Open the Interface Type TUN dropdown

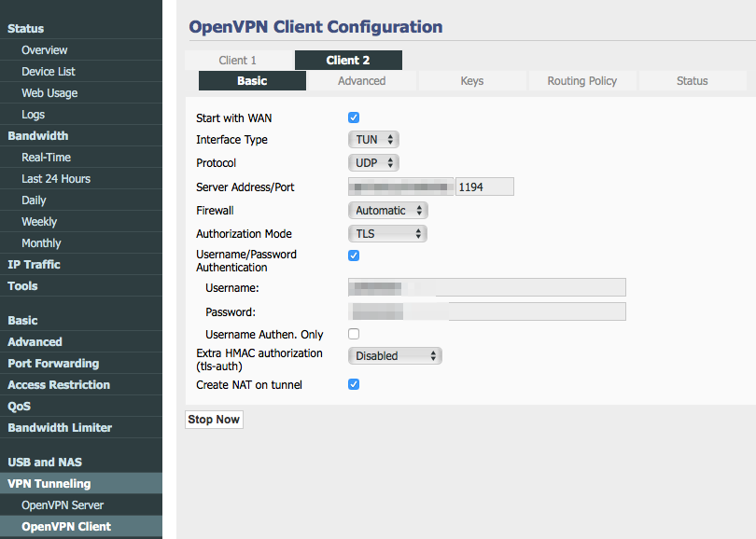[373, 140]
